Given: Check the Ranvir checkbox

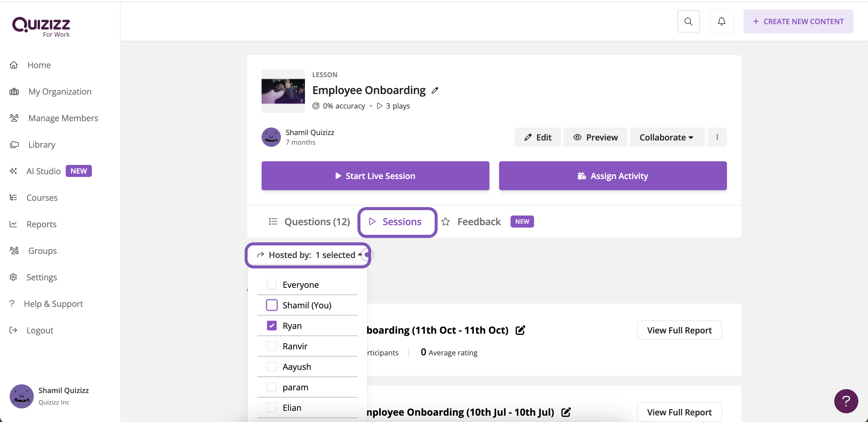Looking at the screenshot, I should 272,346.
